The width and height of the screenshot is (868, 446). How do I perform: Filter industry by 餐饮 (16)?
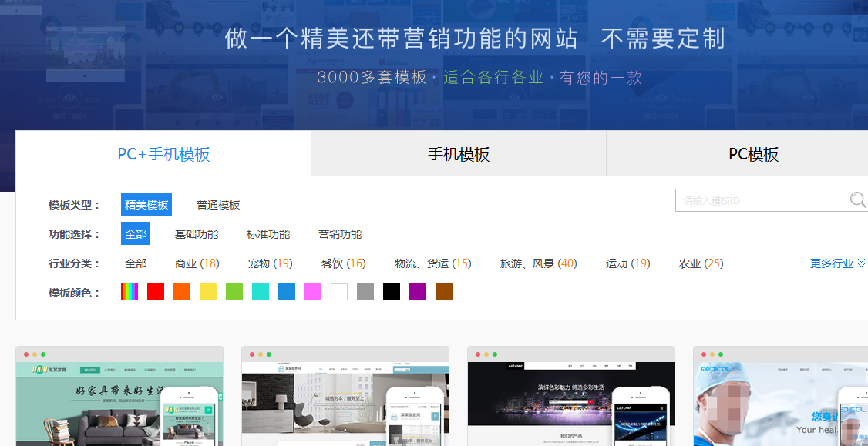(x=343, y=263)
